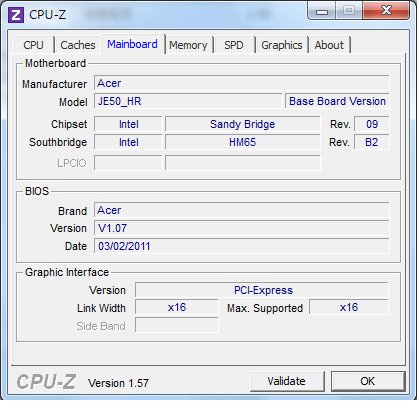Click the HM65 southbridge value
419x402 pixels.
tap(243, 142)
